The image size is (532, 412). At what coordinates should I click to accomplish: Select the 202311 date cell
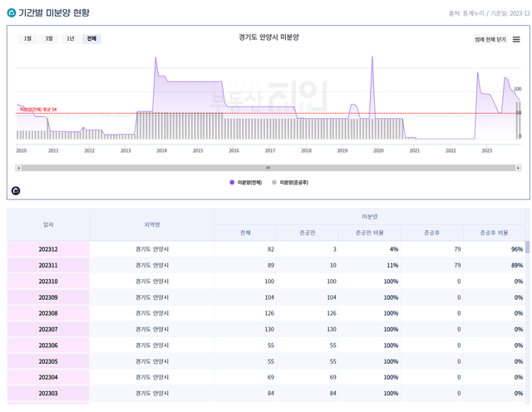[48, 265]
